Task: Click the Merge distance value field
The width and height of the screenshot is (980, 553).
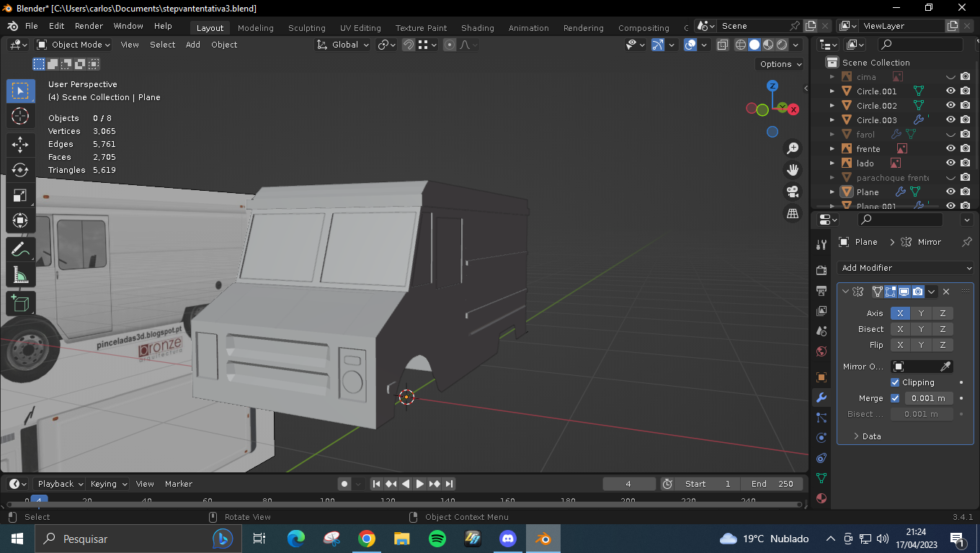Action: 928,398
